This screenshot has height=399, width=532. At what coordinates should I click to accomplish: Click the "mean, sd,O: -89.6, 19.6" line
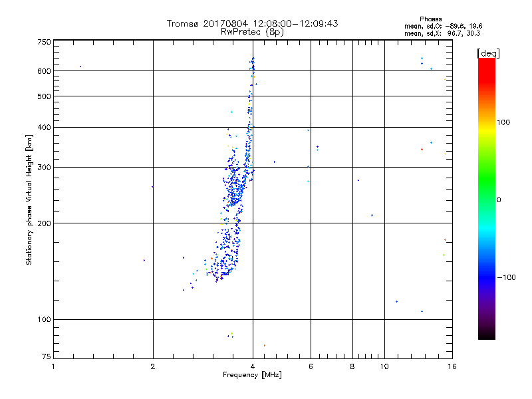tap(443, 26)
